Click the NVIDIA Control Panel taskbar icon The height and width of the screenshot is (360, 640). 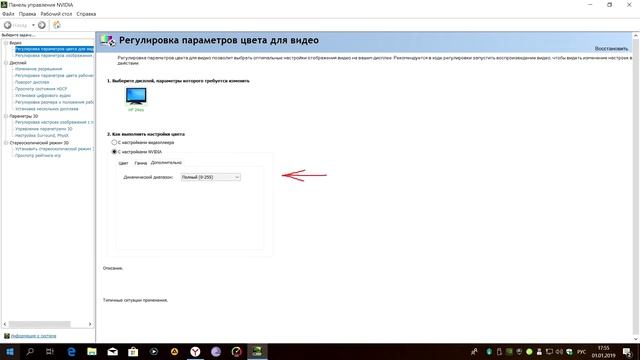pyautogui.click(x=257, y=351)
